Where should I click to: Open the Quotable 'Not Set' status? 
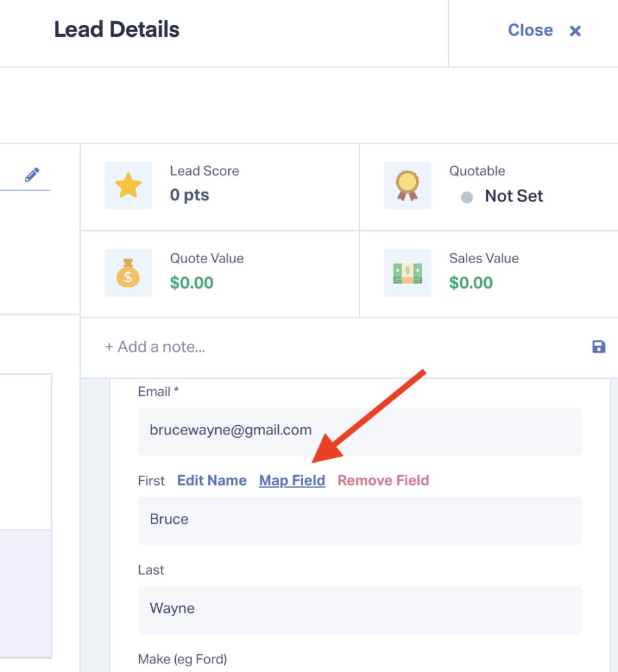514,196
